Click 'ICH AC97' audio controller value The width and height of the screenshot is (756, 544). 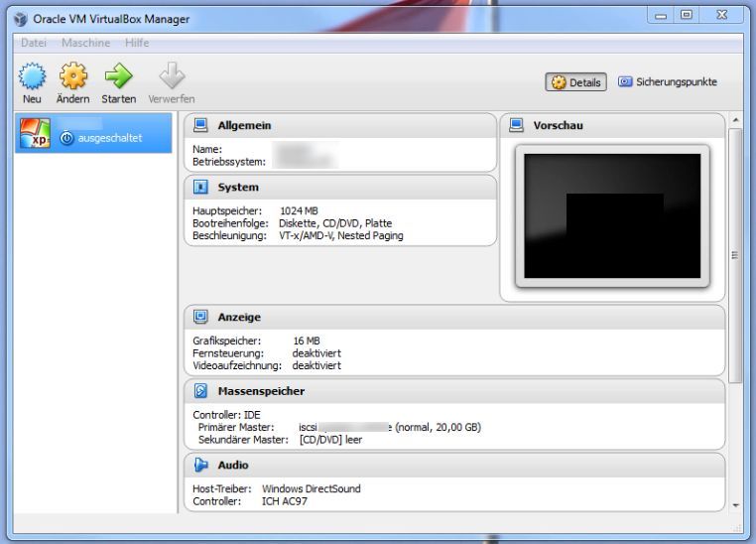[x=284, y=501]
